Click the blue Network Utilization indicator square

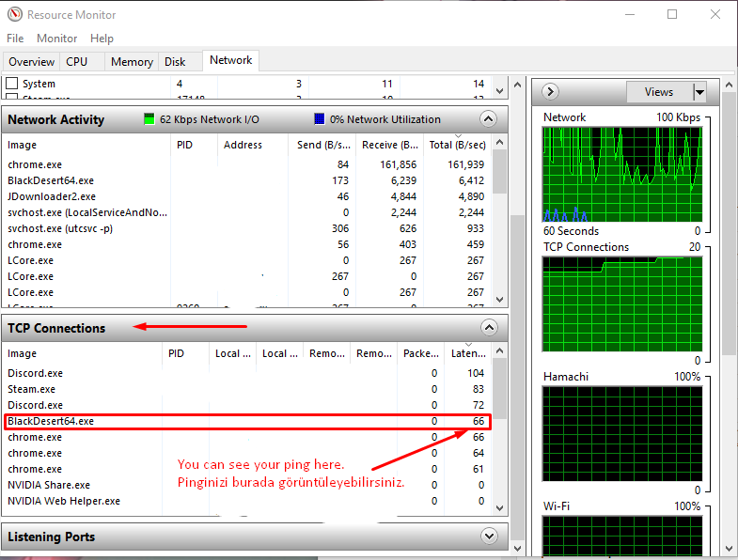pos(319,119)
